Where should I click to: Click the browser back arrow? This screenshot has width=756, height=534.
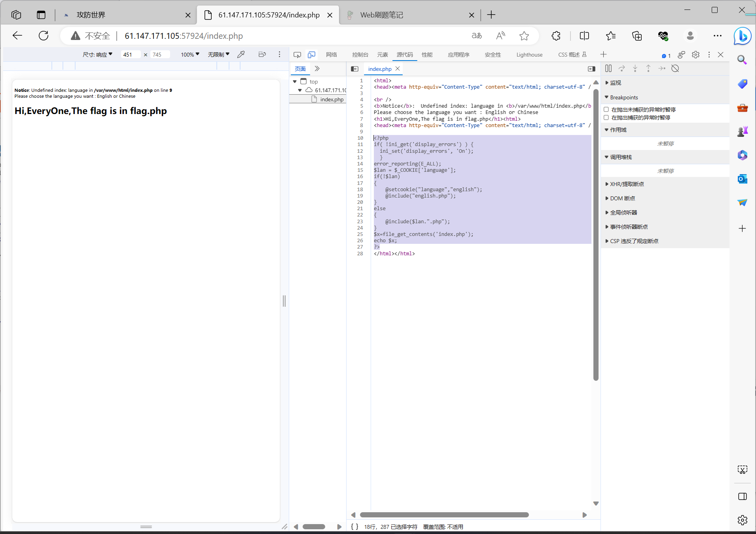pyautogui.click(x=17, y=36)
